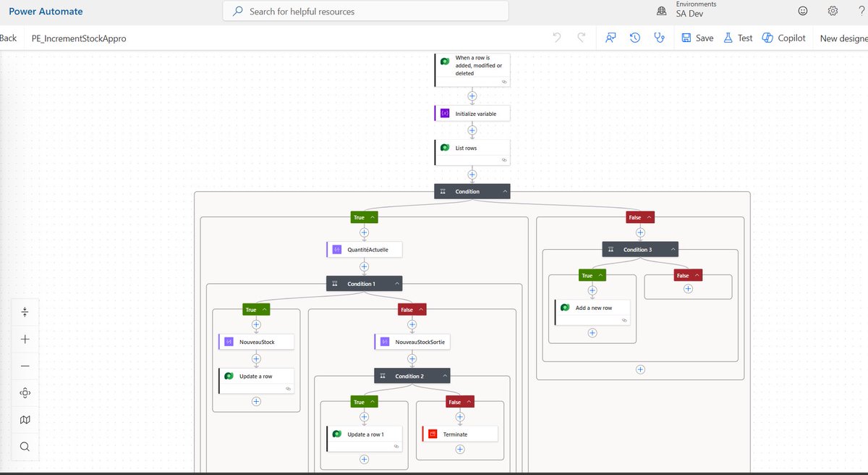Click the Zoom out minus control

click(25, 366)
